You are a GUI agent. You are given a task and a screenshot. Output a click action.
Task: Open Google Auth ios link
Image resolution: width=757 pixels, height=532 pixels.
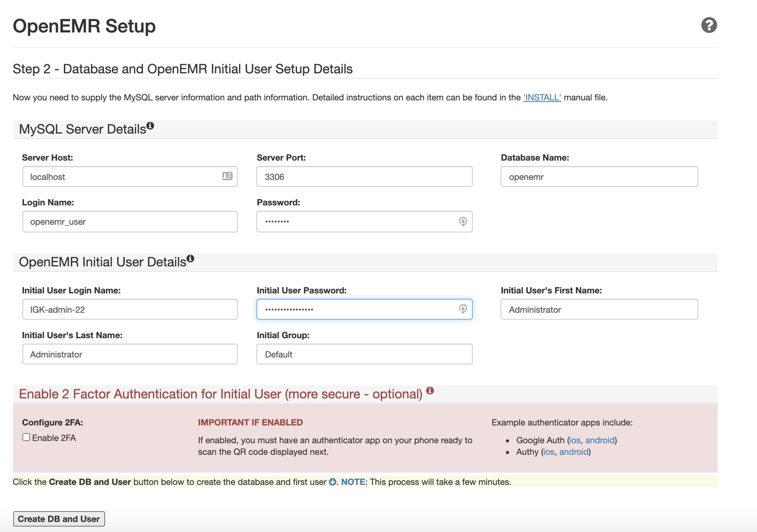tap(574, 440)
